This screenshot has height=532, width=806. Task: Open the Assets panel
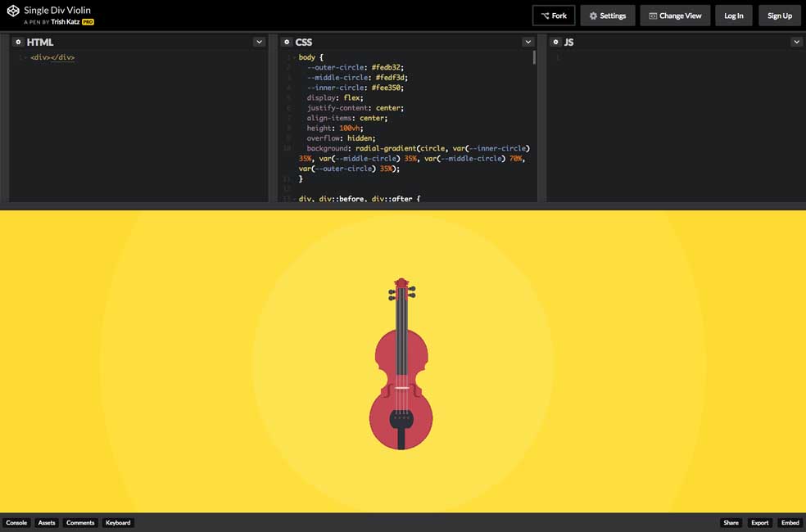coord(47,523)
